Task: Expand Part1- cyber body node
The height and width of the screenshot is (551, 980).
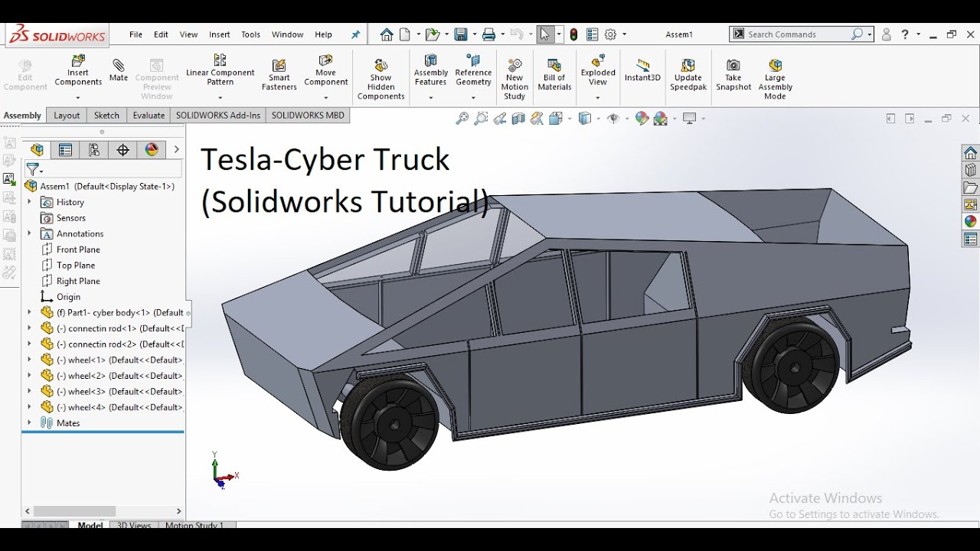Action: coord(29,312)
